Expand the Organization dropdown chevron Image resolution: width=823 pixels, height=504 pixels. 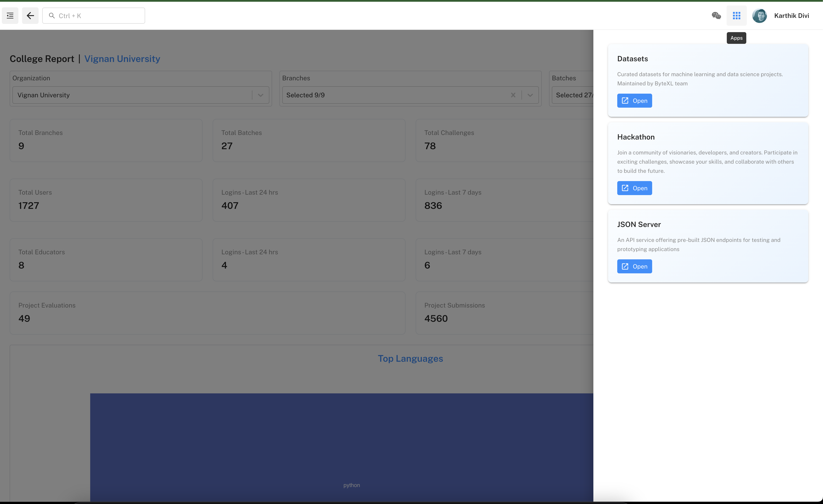pos(261,95)
